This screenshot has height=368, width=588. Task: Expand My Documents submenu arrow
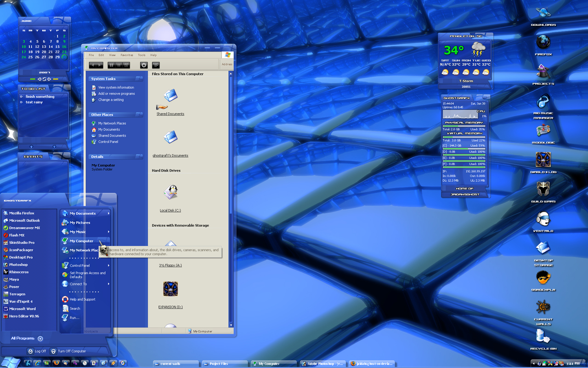109,213
